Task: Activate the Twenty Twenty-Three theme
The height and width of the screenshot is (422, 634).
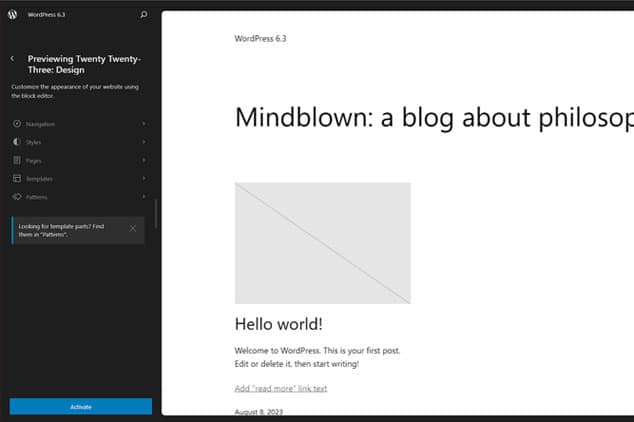Action: pyautogui.click(x=81, y=407)
